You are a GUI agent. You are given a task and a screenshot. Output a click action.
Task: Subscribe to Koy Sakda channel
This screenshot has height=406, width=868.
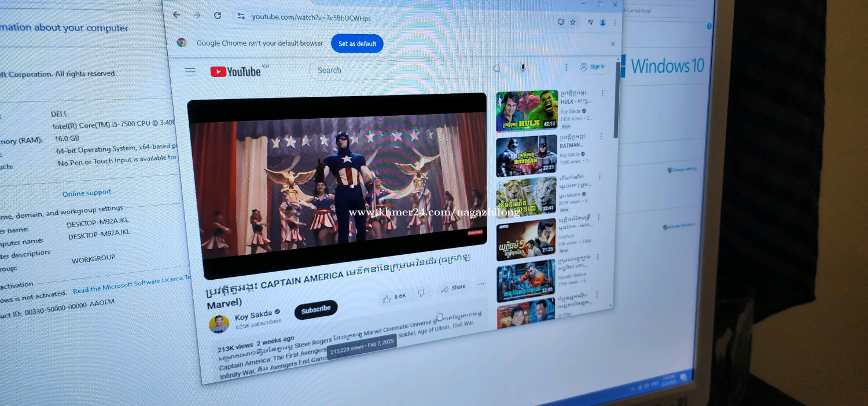pyautogui.click(x=316, y=310)
